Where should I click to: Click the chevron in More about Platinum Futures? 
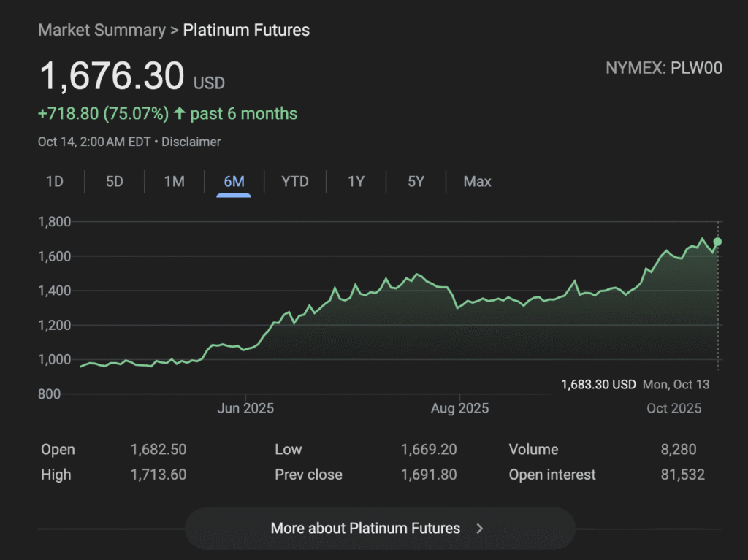click(480, 528)
